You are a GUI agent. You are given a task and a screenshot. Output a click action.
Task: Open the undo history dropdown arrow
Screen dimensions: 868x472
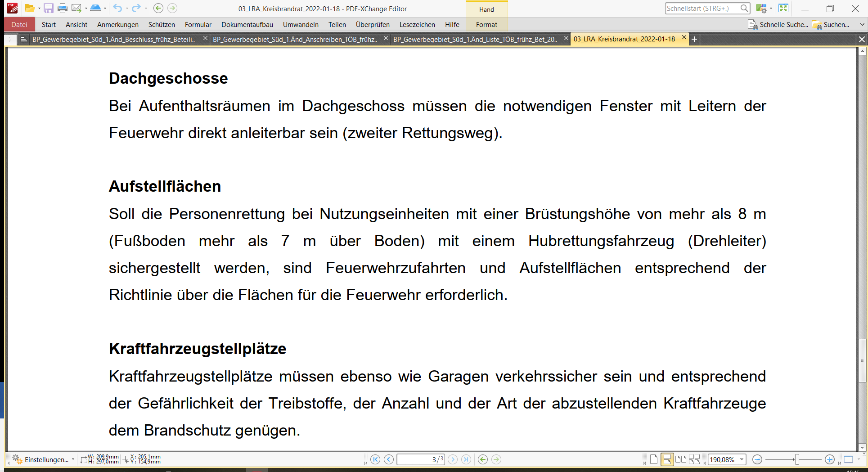click(127, 8)
